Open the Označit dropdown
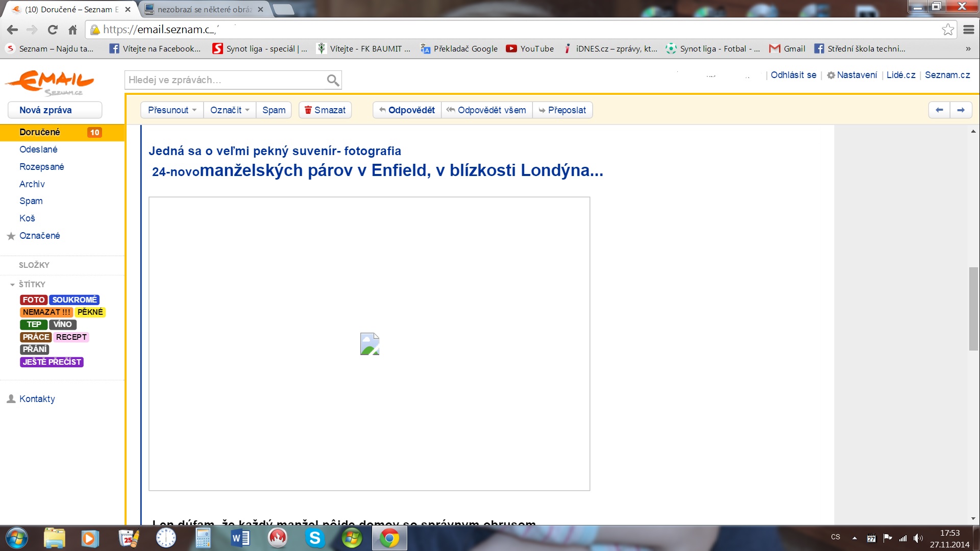 click(x=230, y=110)
